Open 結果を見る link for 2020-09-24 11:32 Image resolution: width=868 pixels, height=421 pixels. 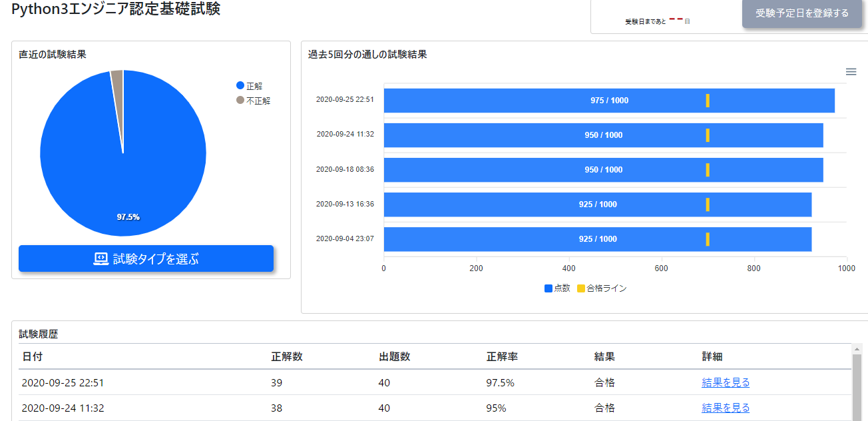[726, 408]
